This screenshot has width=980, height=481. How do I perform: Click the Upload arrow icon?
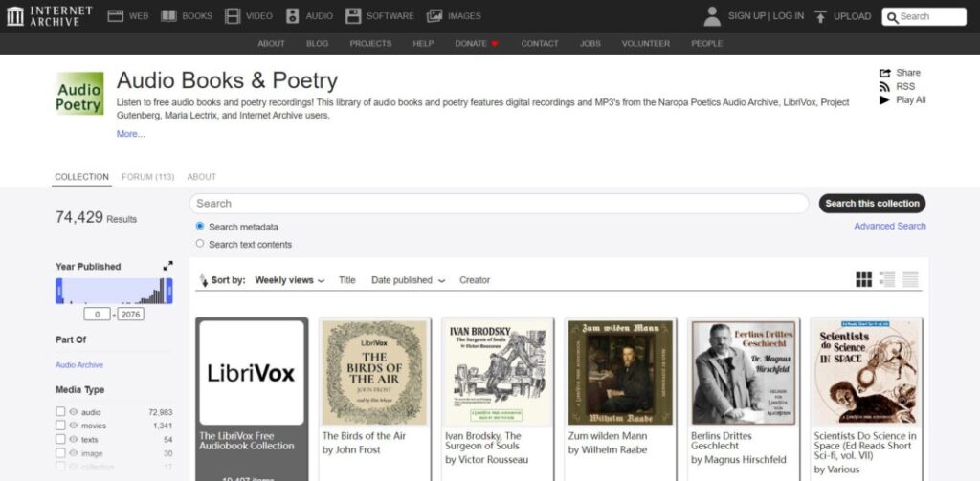[x=820, y=16]
